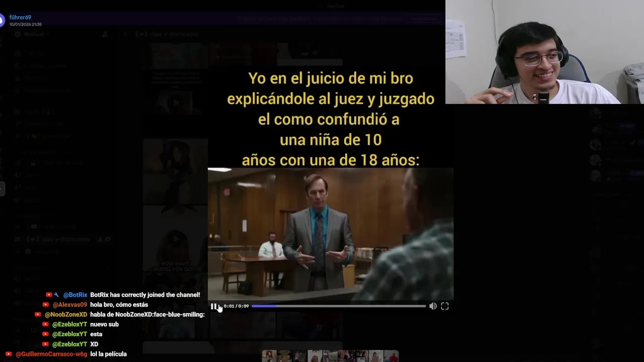644x362 pixels.
Task: Click führer69's Discord avatar
Action: (2, 20)
